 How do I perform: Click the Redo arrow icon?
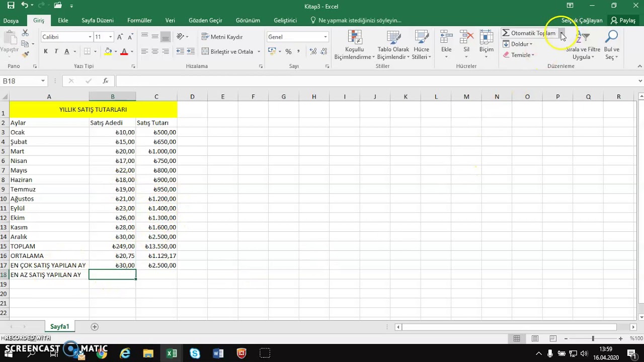[42, 6]
